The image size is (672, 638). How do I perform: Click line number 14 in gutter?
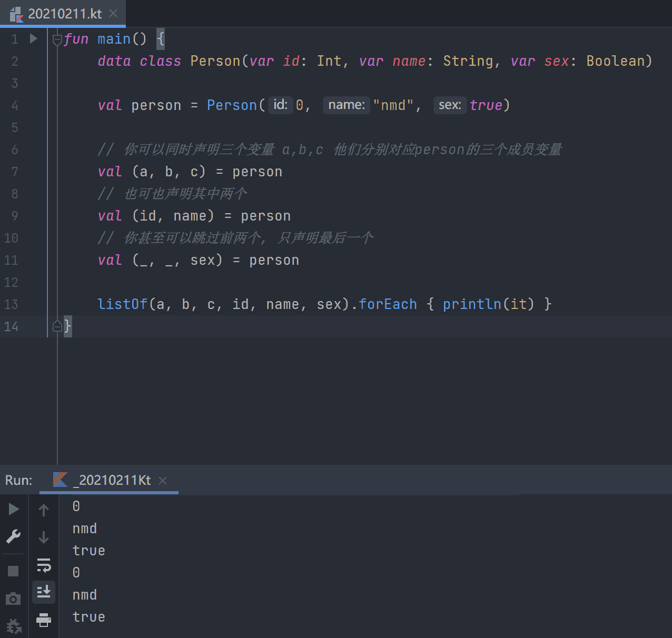(x=11, y=326)
